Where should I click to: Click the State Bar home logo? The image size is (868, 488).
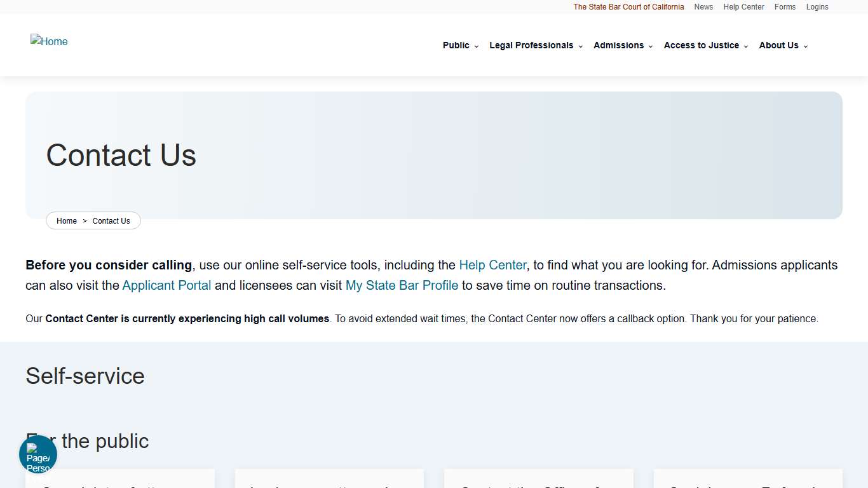tap(49, 41)
